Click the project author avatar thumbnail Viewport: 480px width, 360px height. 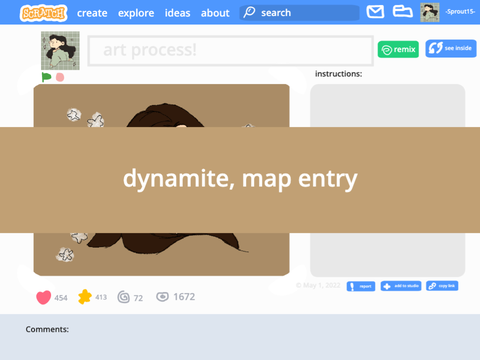tap(60, 51)
